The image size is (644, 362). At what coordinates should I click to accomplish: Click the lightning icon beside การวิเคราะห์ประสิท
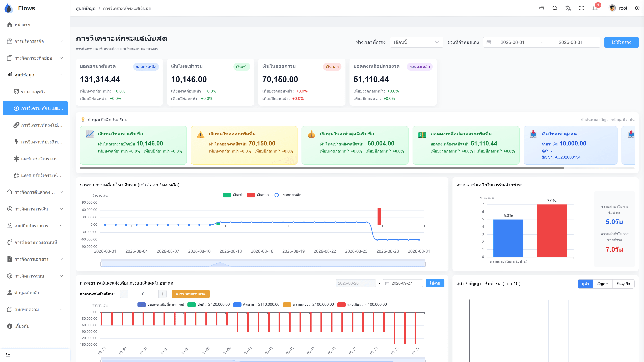pyautogui.click(x=16, y=142)
